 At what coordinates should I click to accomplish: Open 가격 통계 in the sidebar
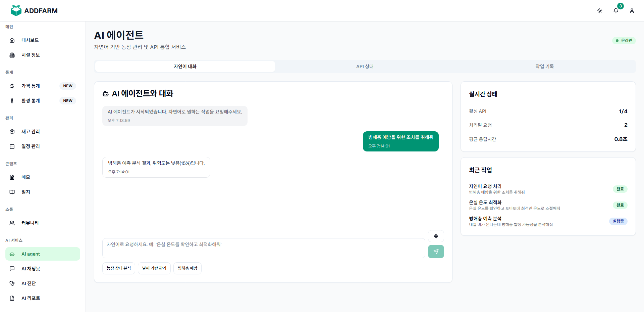pyautogui.click(x=31, y=86)
